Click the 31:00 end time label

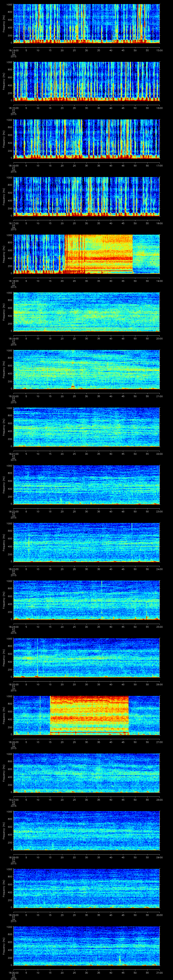pyautogui.click(x=159, y=972)
